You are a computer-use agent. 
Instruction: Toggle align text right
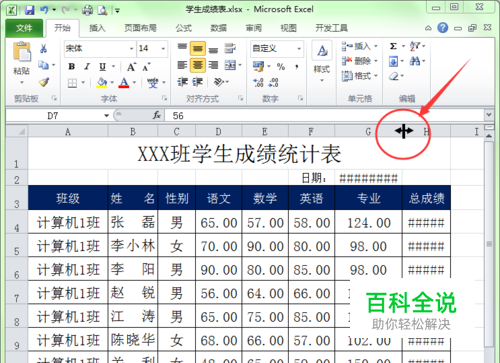tap(213, 65)
